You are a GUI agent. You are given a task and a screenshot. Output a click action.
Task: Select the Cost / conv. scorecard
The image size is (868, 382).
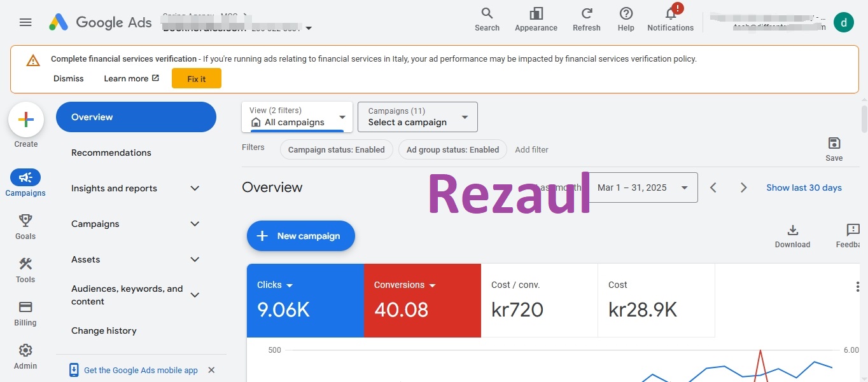tap(539, 301)
